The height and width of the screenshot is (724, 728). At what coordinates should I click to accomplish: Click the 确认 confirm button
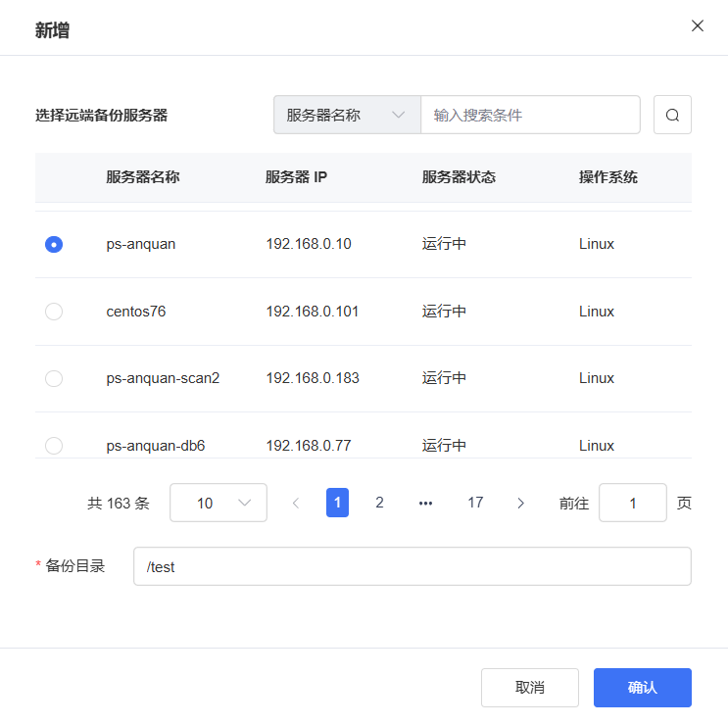643,688
